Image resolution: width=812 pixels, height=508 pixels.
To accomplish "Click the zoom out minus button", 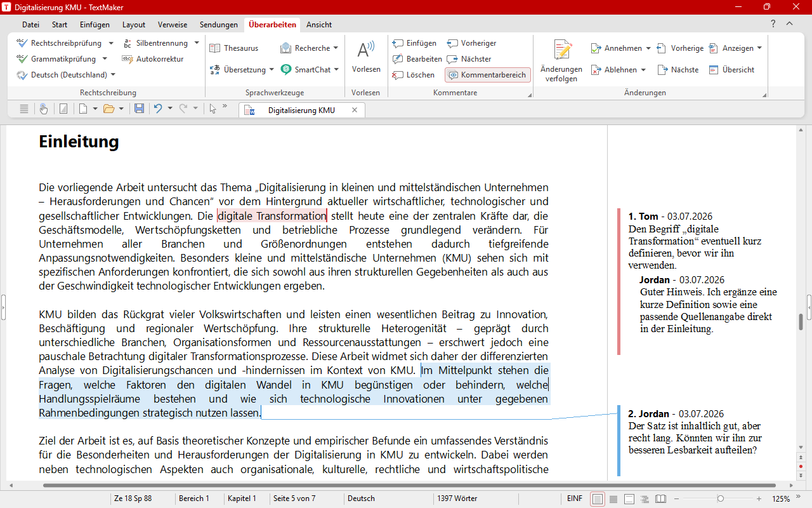I will [677, 498].
